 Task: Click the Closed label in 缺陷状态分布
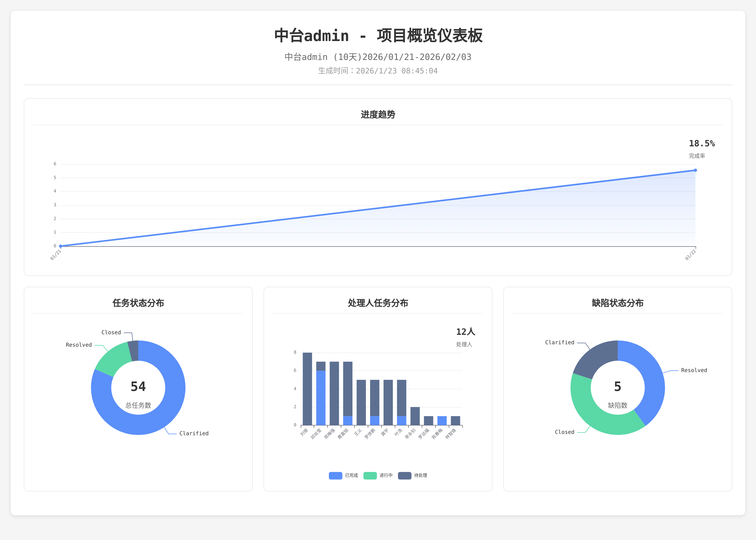point(565,432)
